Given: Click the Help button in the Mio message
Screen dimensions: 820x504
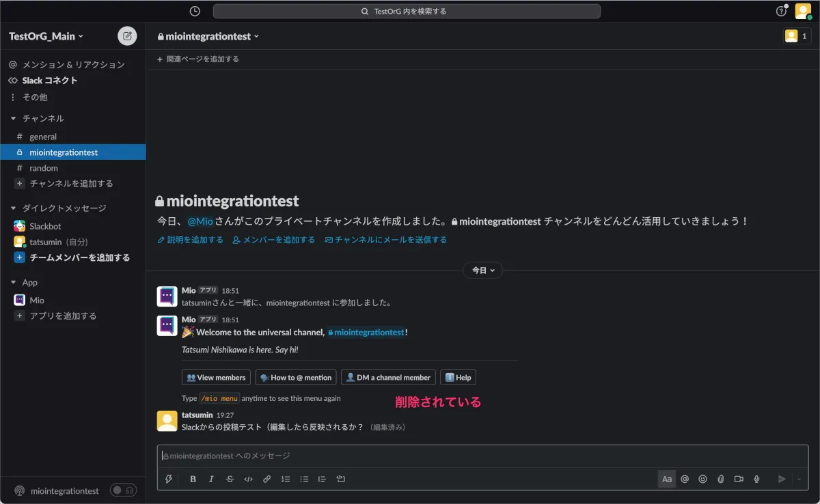Looking at the screenshot, I should pos(458,378).
